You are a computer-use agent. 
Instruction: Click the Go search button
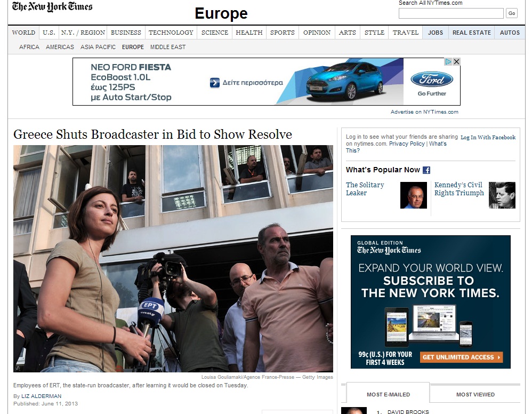(512, 13)
